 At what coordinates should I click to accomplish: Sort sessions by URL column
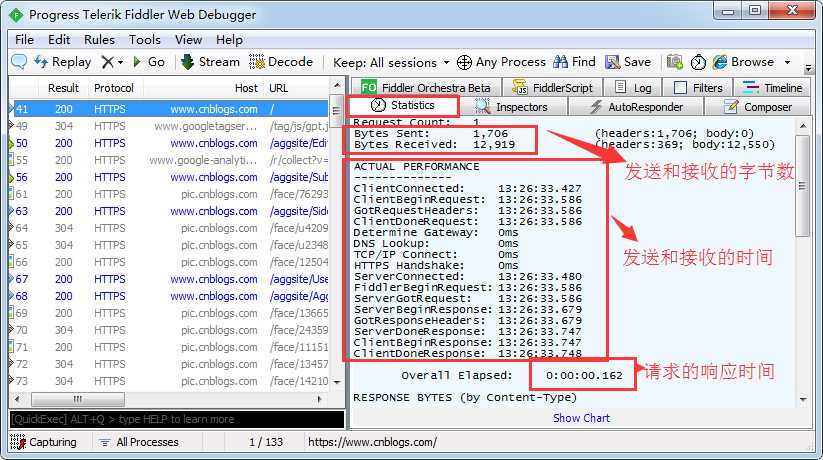297,88
